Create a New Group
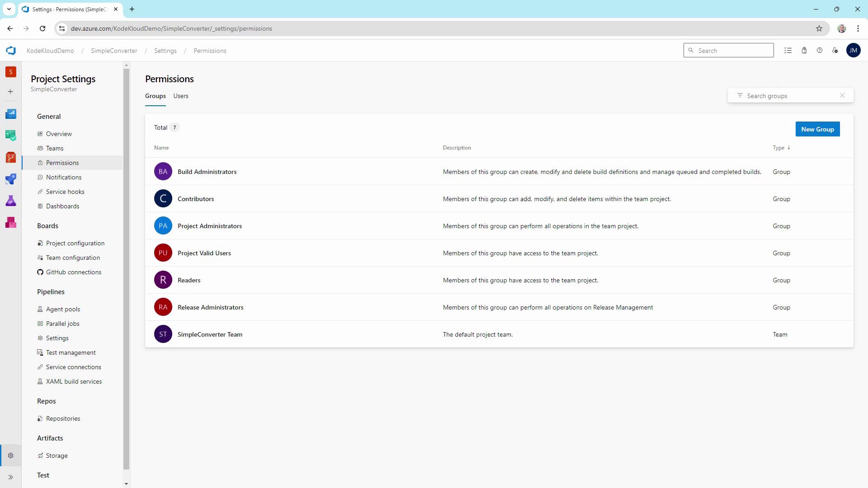This screenshot has width=868, height=488. click(817, 129)
